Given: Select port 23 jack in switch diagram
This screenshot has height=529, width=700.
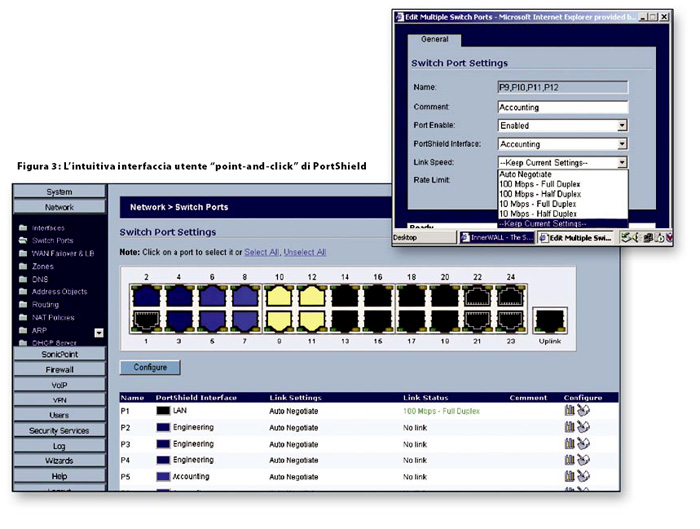Looking at the screenshot, I should point(511,321).
